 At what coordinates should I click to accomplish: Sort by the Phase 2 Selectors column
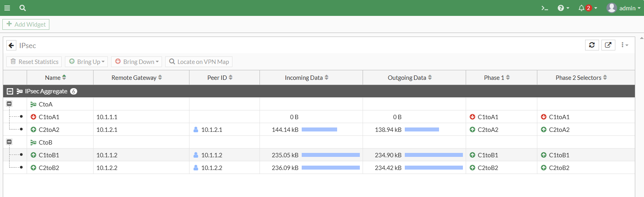pos(586,77)
